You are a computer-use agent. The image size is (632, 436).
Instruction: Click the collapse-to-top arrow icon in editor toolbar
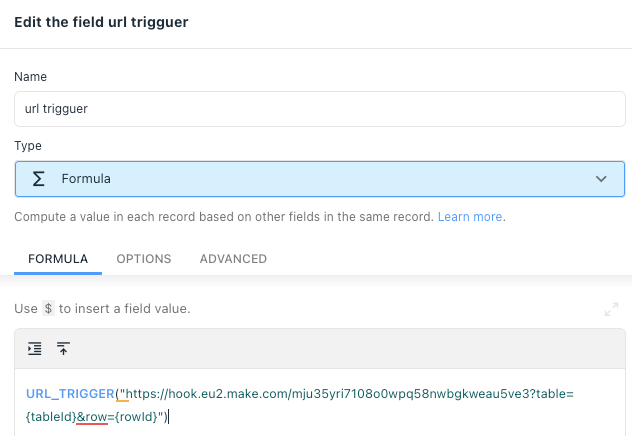(63, 349)
